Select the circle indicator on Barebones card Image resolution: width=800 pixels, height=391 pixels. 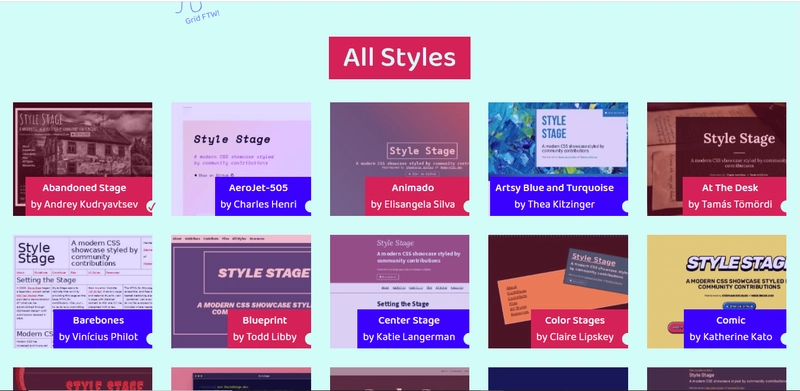click(x=149, y=339)
